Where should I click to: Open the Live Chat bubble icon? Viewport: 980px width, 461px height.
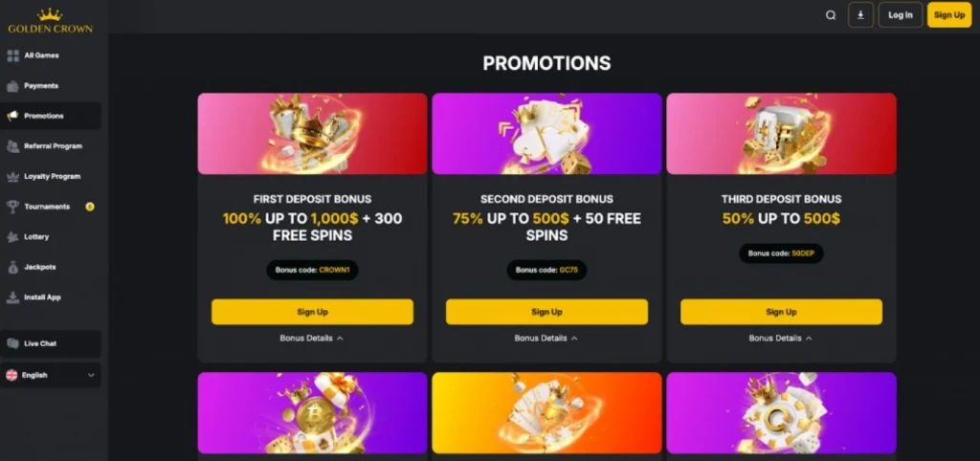coord(13,343)
